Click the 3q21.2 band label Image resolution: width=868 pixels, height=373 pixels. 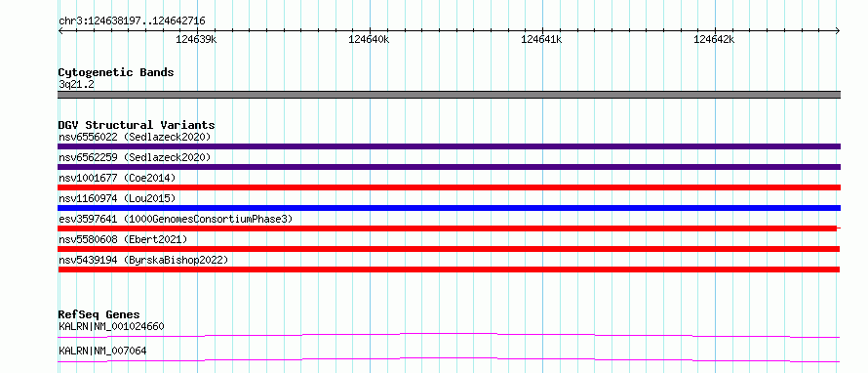point(76,85)
